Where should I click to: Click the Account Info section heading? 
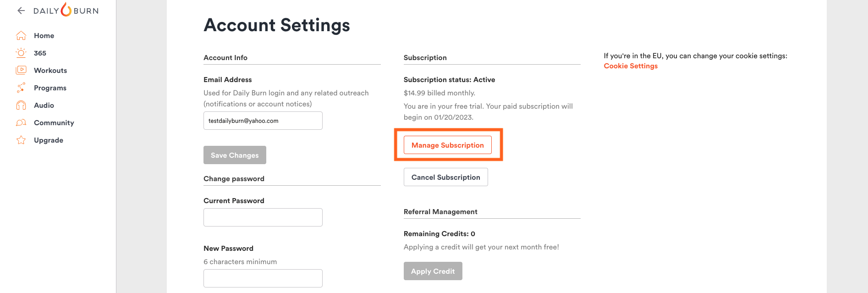pos(225,57)
